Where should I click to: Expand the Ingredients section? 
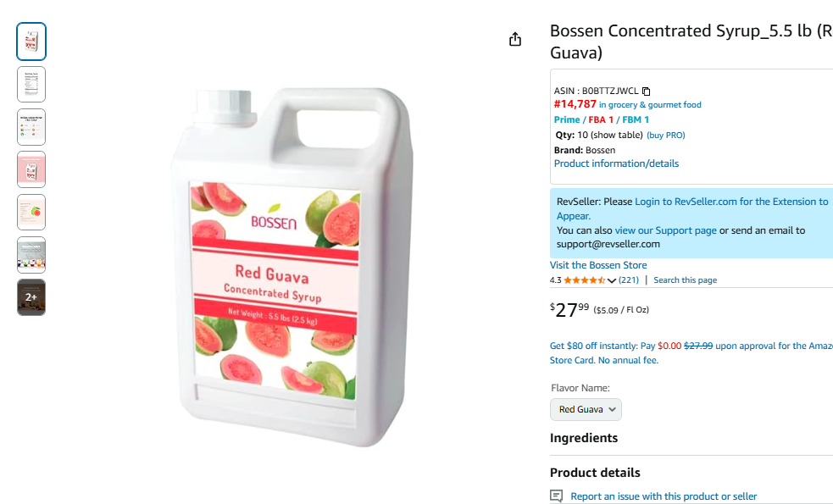pos(584,438)
